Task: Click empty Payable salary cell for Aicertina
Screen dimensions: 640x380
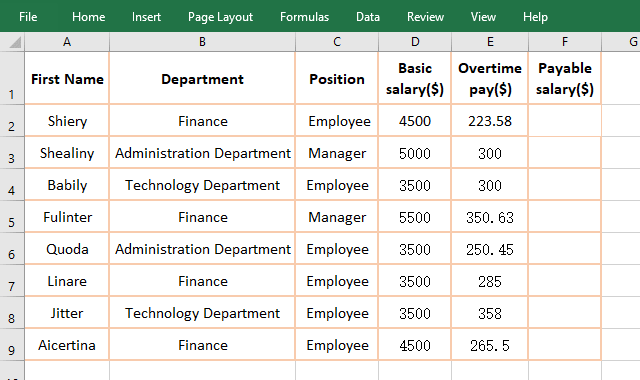Action: 565,345
